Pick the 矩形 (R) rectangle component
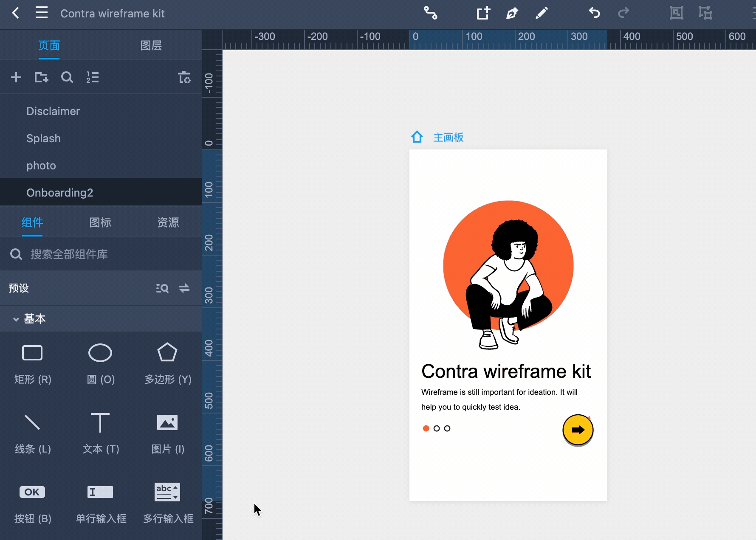Viewport: 756px width, 540px height. tap(33, 364)
